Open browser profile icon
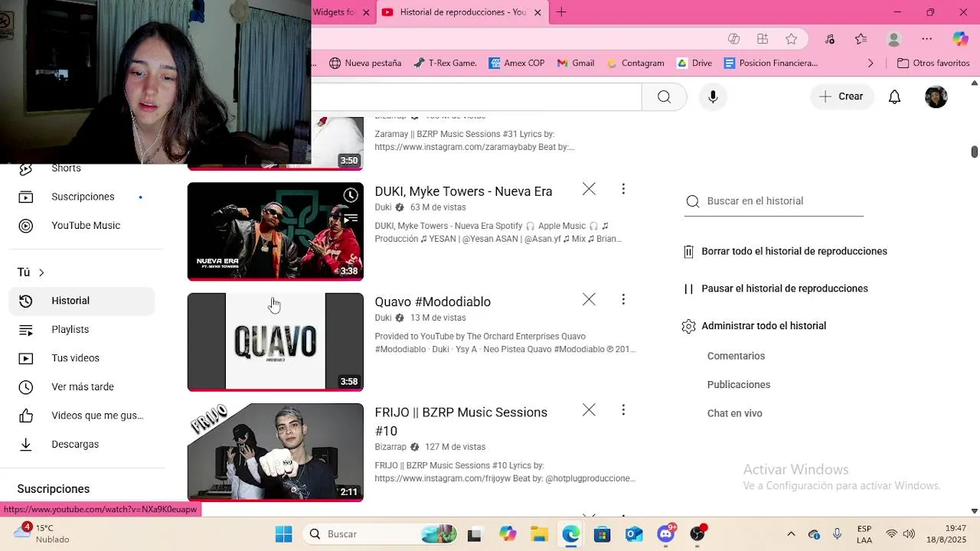This screenshot has height=551, width=980. coord(893,39)
